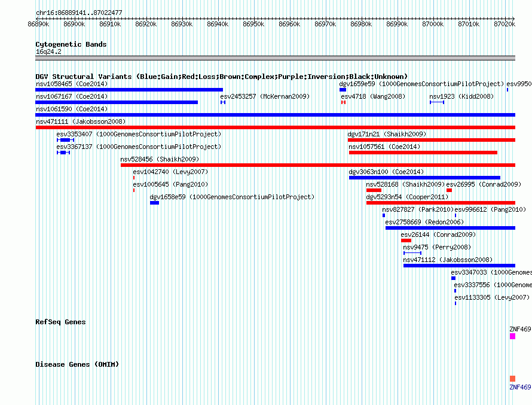Select the nsv827827 blue marker

point(384,215)
